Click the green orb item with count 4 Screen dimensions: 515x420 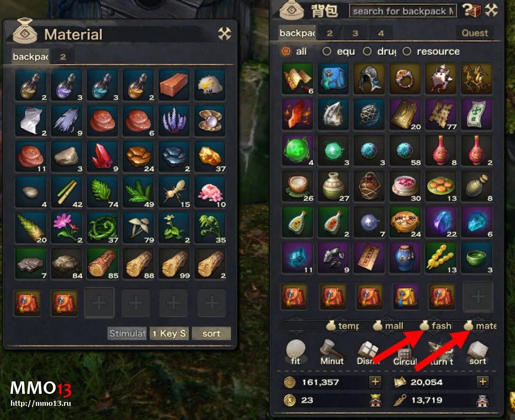click(x=298, y=151)
